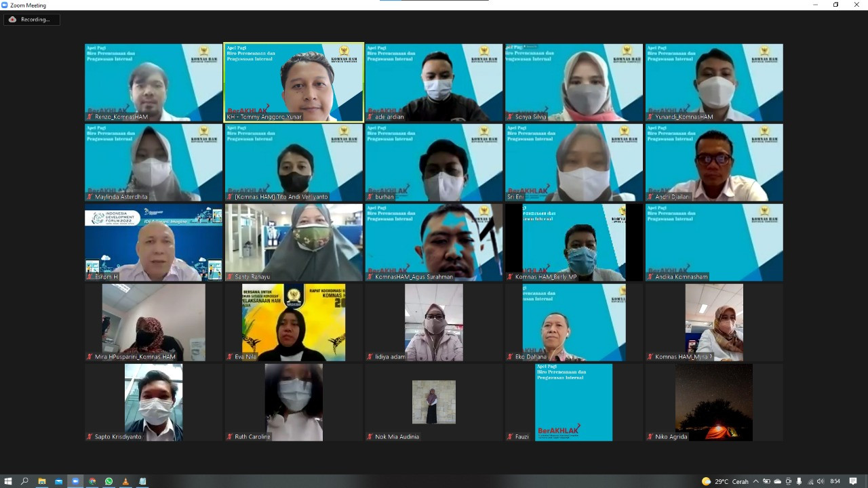Click muted mic icon beside Santy Rahayu
868x488 pixels.
(x=230, y=277)
